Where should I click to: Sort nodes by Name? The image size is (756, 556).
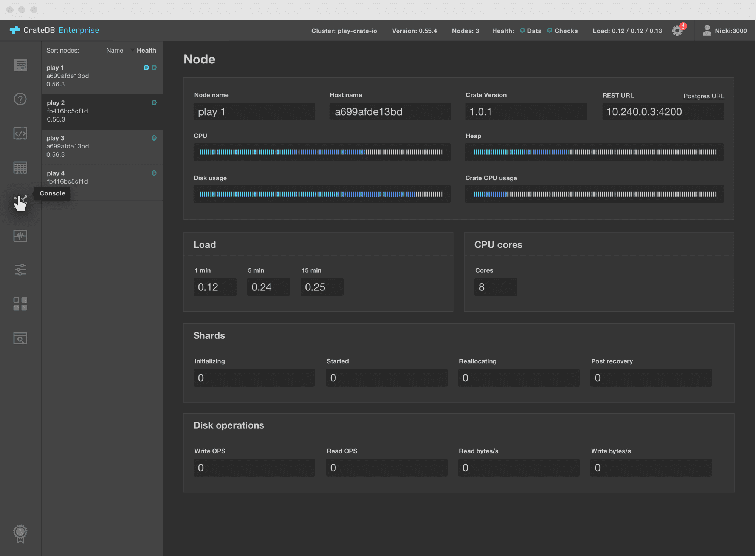(115, 50)
